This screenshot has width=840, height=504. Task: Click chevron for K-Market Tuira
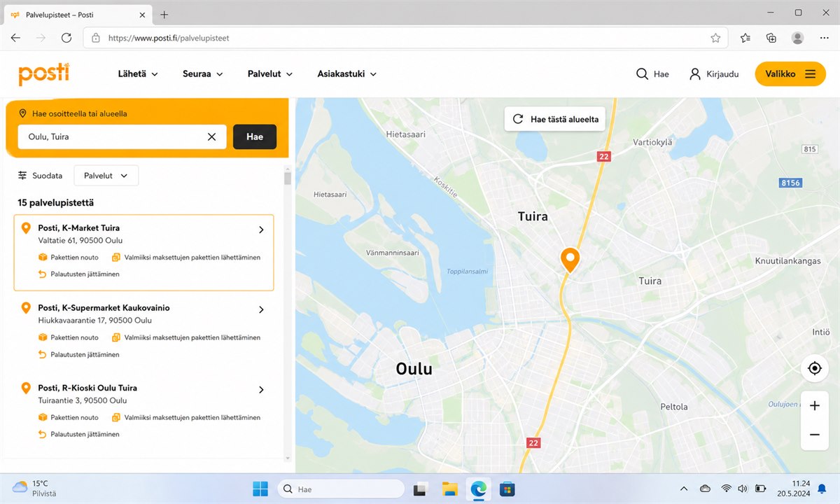click(261, 230)
